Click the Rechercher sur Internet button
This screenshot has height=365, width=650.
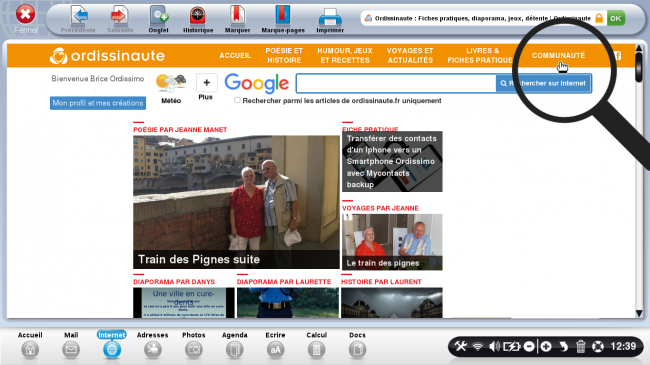(543, 83)
